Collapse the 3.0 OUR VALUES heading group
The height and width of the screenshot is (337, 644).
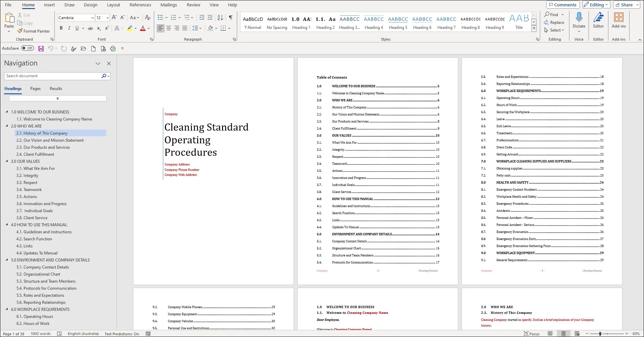7,161
